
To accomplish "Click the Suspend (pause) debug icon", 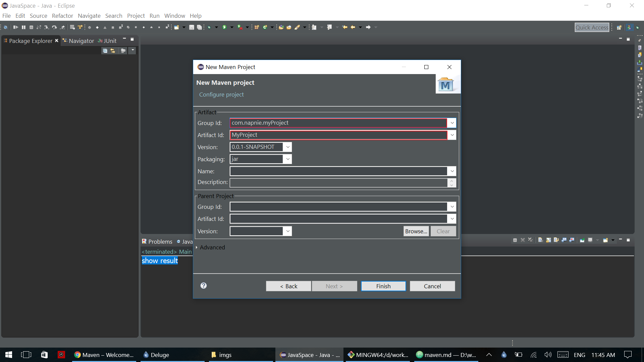I will 23,27.
